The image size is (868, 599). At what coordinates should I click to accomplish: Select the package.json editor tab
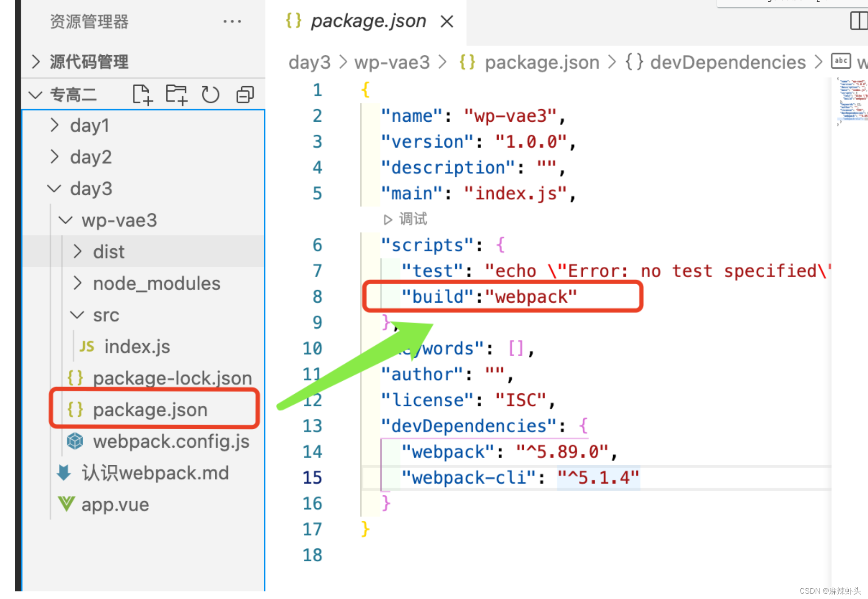(x=368, y=21)
